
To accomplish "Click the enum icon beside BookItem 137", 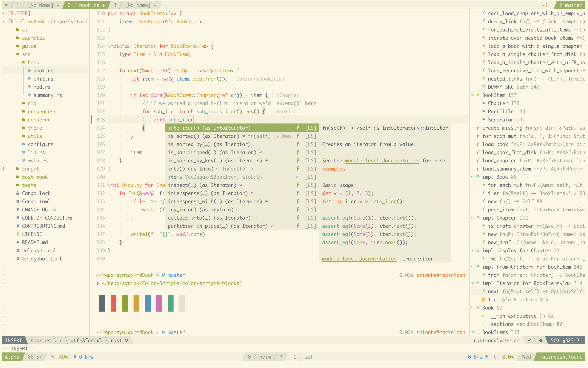I will 478,95.
